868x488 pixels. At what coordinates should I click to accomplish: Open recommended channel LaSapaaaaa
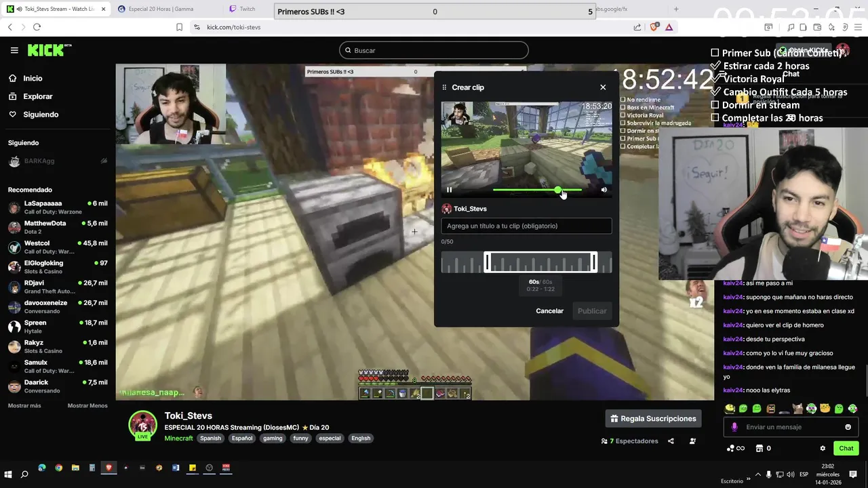58,207
